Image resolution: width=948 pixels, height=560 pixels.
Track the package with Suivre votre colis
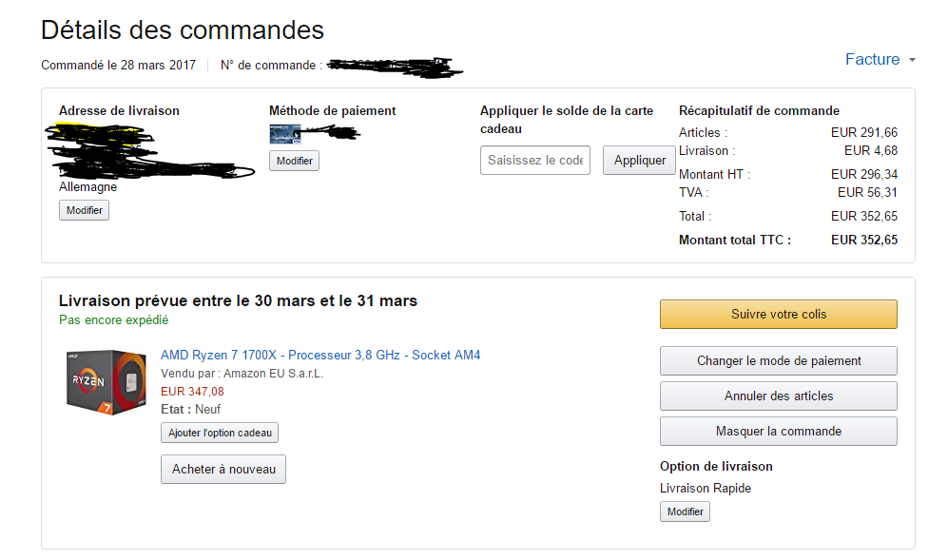pos(778,315)
